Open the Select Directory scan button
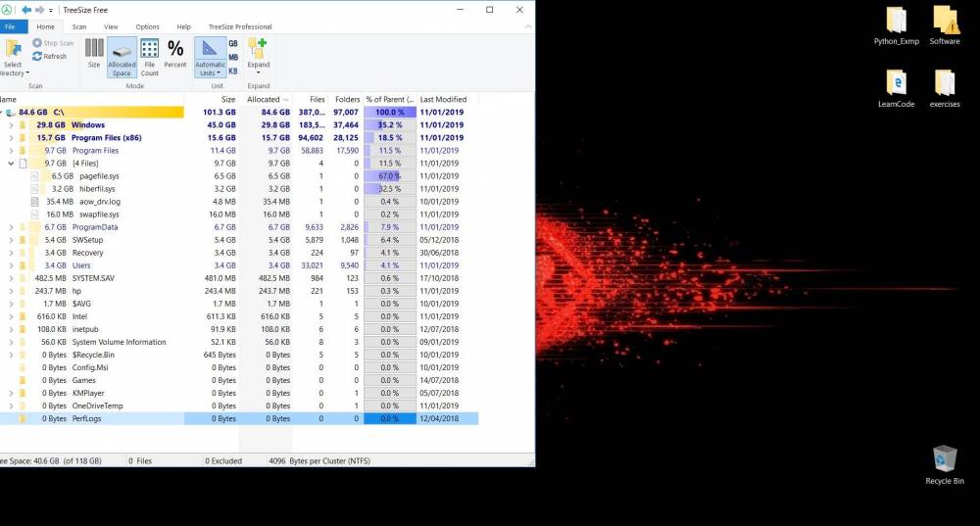Image resolution: width=980 pixels, height=526 pixels. tap(13, 58)
